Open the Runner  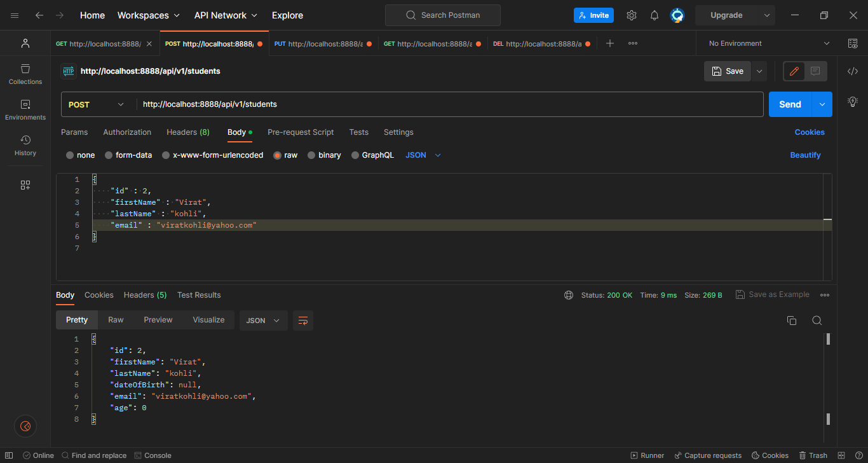tap(648, 455)
